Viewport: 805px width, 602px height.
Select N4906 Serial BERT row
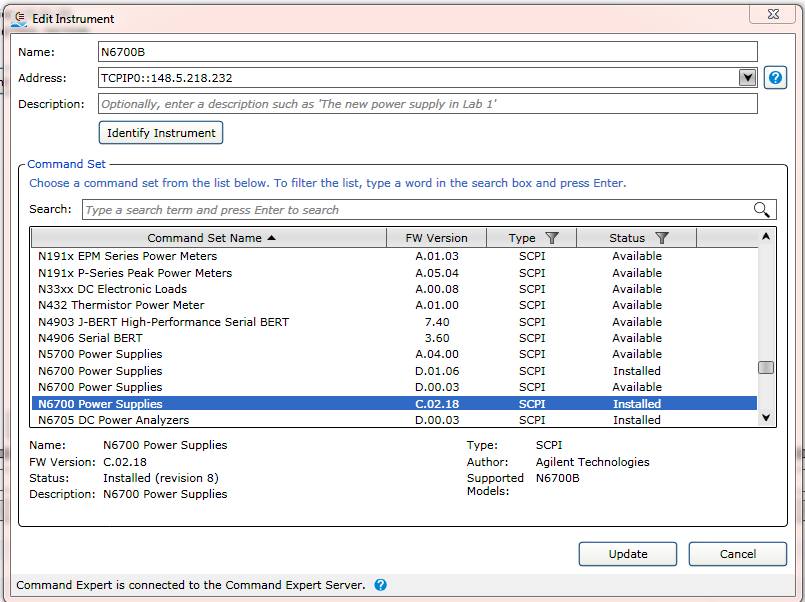[x=394, y=338]
